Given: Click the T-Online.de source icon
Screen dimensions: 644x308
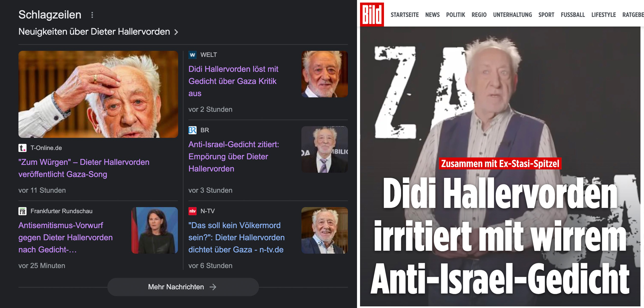Looking at the screenshot, I should click(x=22, y=148).
